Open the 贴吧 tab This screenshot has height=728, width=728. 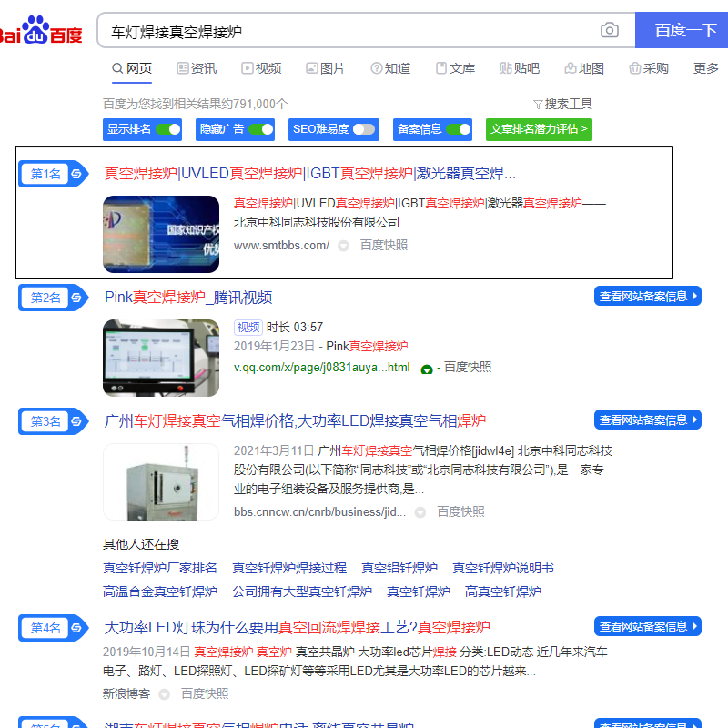(x=520, y=69)
